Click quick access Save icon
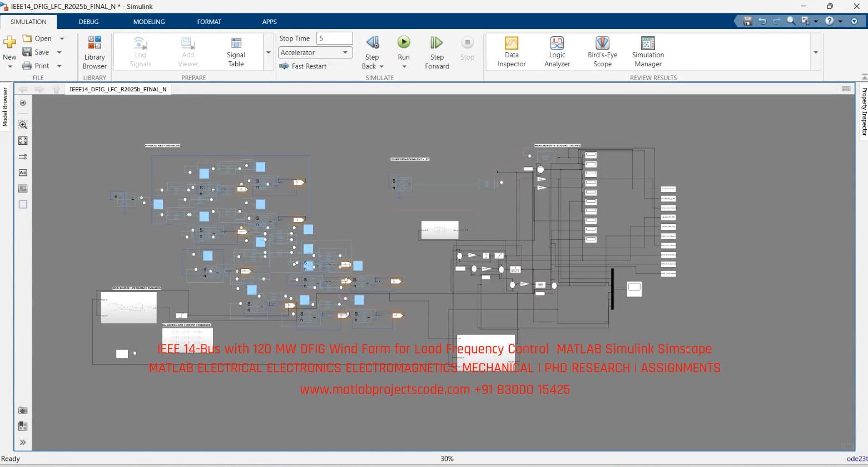Image resolution: width=868 pixels, height=467 pixels. pyautogui.click(x=747, y=21)
